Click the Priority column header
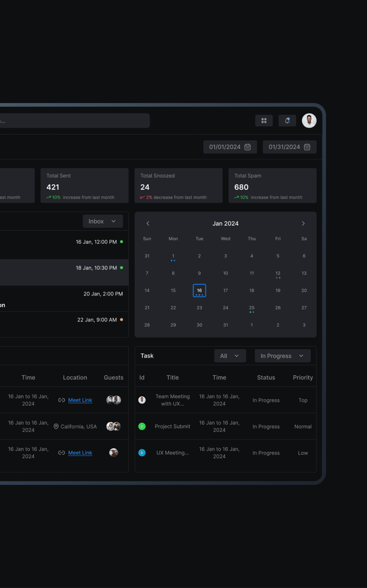This screenshot has height=588, width=367. pyautogui.click(x=303, y=377)
